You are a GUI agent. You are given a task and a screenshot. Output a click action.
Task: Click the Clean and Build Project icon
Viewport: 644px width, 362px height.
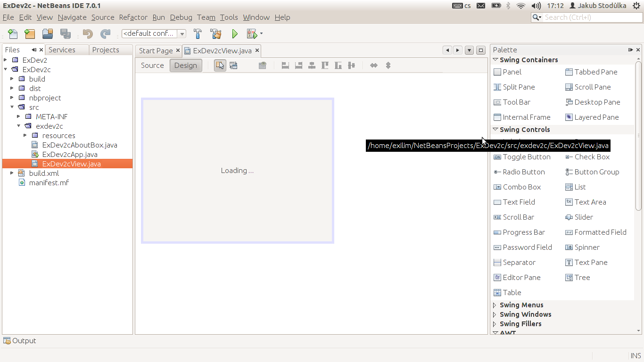216,34
